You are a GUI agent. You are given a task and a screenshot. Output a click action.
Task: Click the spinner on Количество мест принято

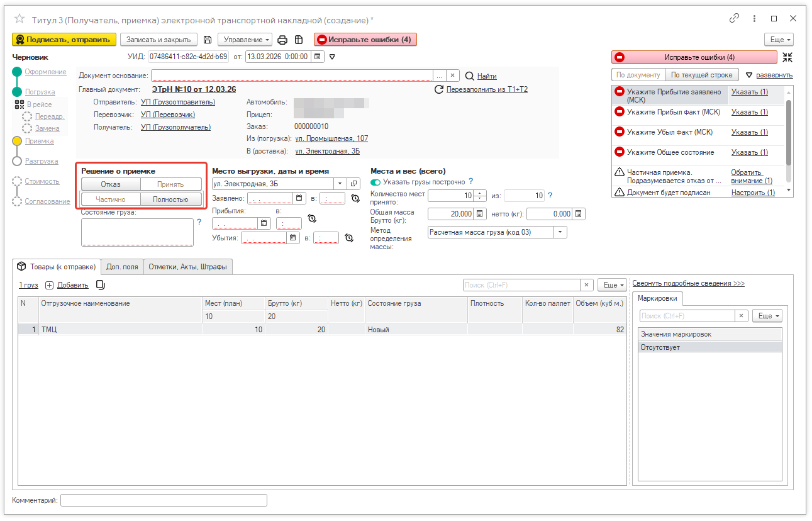(x=481, y=196)
